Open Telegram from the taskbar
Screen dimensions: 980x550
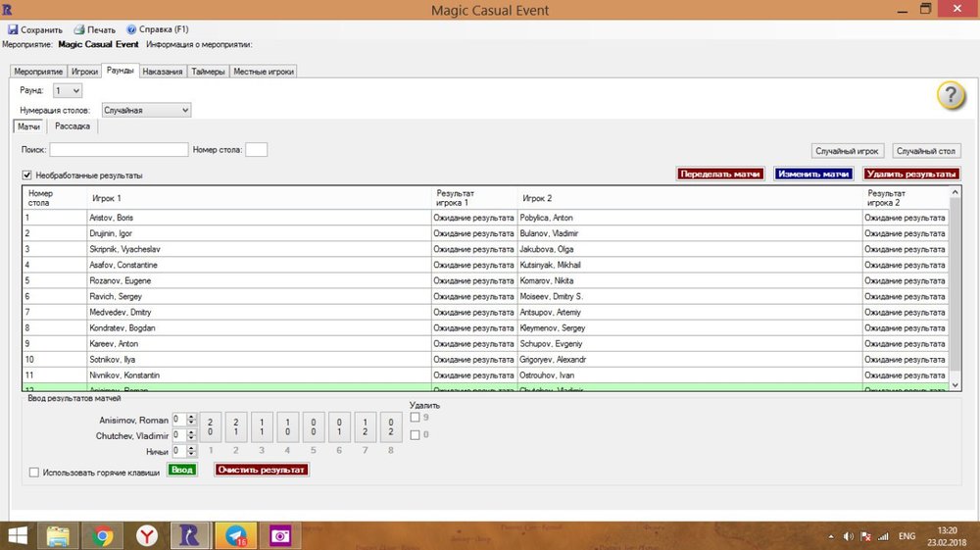click(x=235, y=535)
